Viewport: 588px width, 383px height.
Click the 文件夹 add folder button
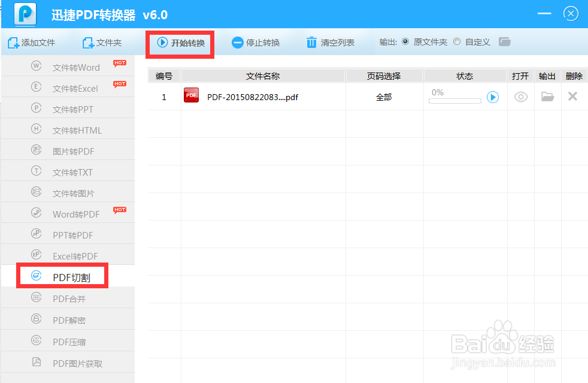click(x=102, y=43)
